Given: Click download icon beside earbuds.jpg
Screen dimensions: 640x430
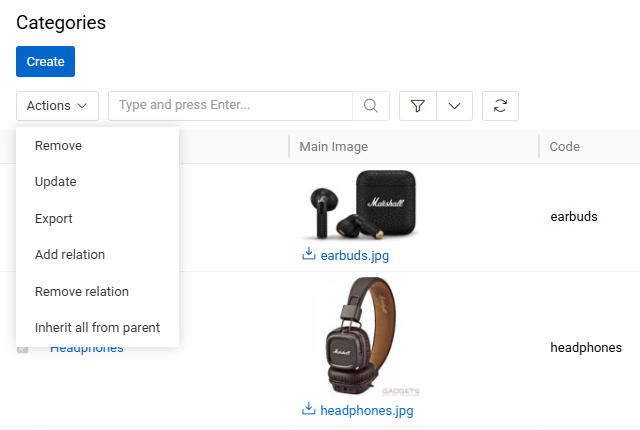Looking at the screenshot, I should (309, 254).
